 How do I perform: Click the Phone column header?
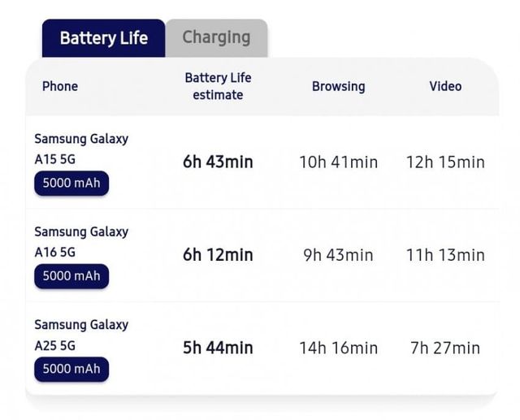pyautogui.click(x=60, y=86)
